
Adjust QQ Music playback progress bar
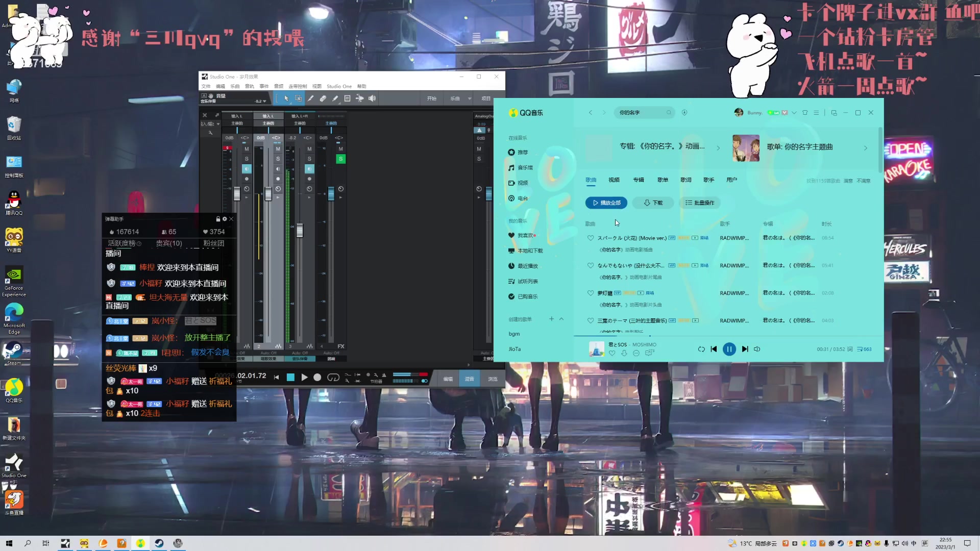coord(729,336)
